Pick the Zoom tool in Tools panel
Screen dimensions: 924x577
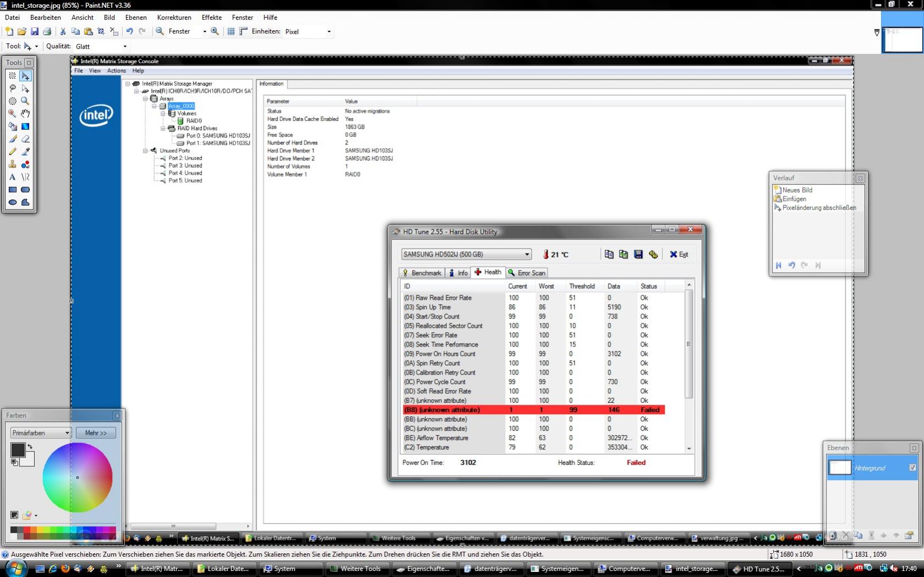point(25,101)
